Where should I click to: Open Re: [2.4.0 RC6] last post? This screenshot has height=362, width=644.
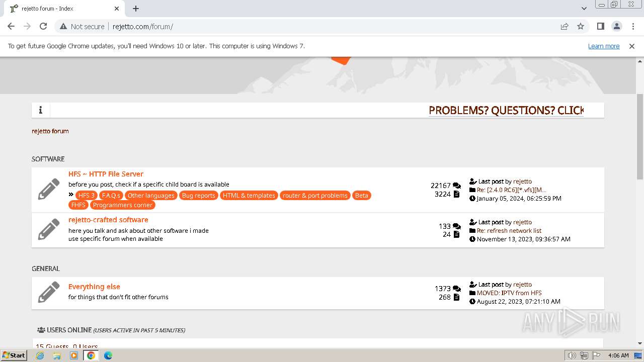(511, 190)
